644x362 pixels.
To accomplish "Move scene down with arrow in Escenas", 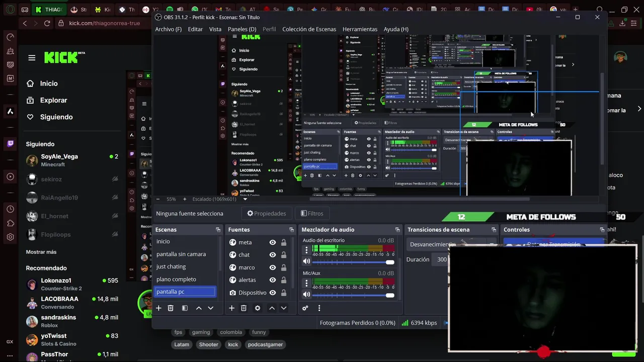I will coord(211,308).
